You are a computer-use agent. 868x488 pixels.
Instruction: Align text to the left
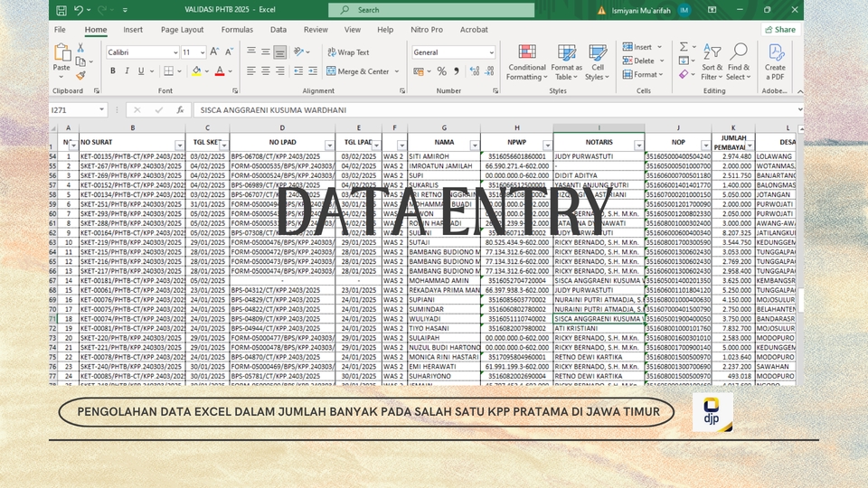251,70
